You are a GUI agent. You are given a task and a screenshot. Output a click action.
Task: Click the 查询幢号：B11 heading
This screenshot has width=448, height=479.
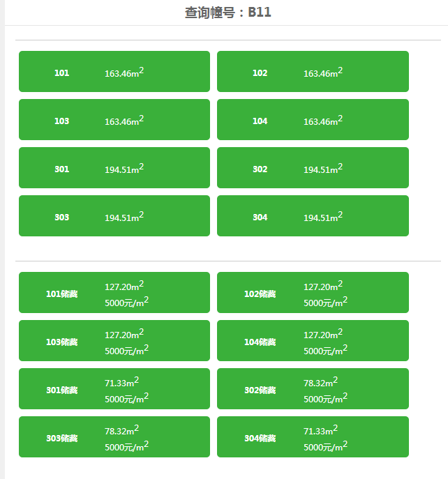pos(227,13)
